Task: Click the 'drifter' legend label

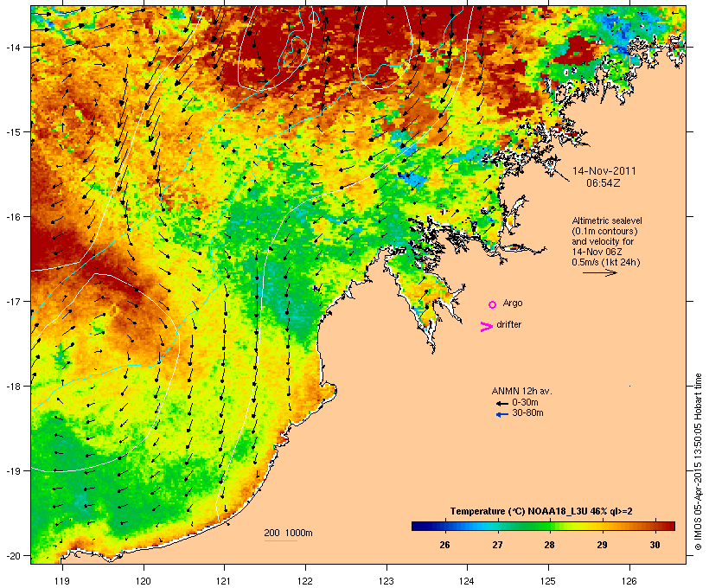Action: pos(508,324)
